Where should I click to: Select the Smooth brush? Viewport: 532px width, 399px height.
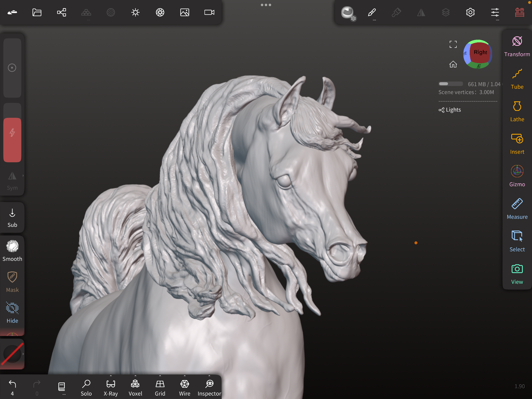point(12,250)
